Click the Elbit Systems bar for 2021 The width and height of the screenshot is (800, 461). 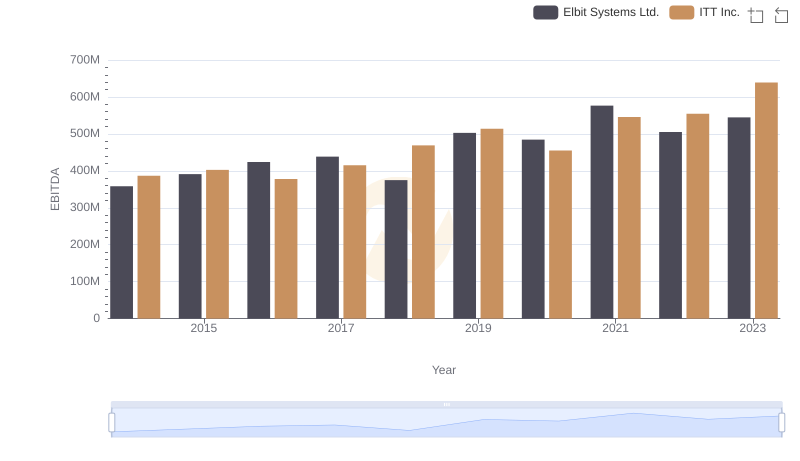pyautogui.click(x=602, y=212)
